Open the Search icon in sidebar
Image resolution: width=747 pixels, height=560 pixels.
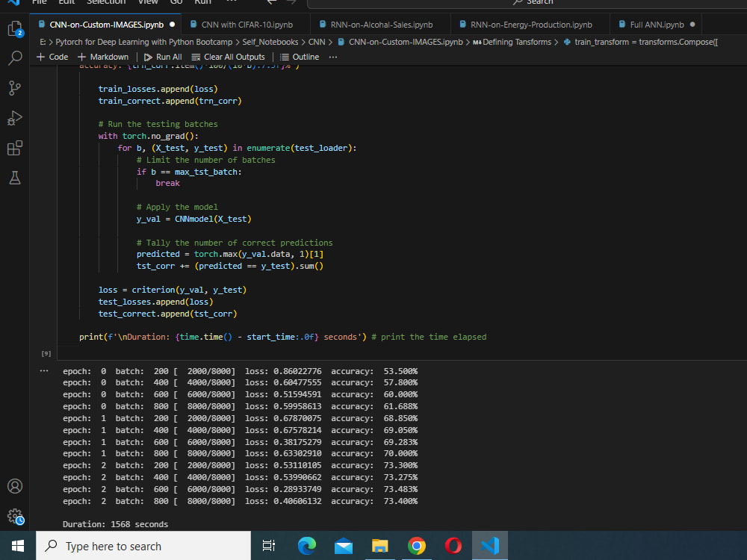(x=15, y=58)
